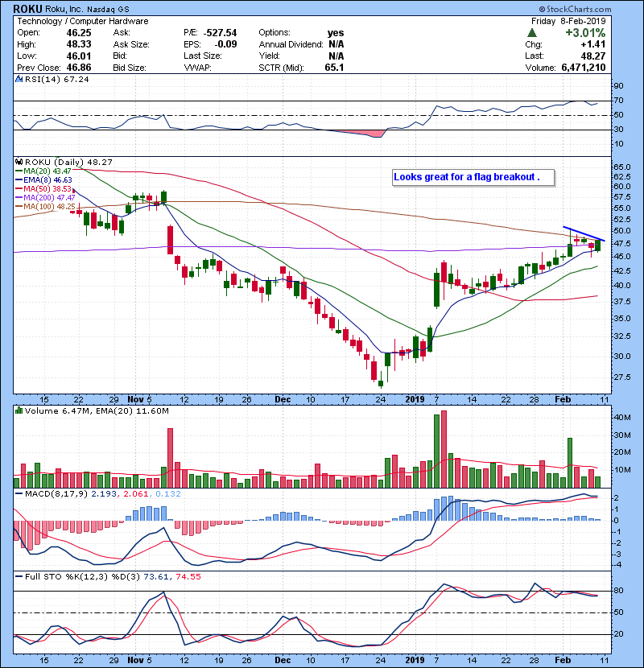
Task: Click the '2019' label on price chart axis
Action: pos(415,399)
